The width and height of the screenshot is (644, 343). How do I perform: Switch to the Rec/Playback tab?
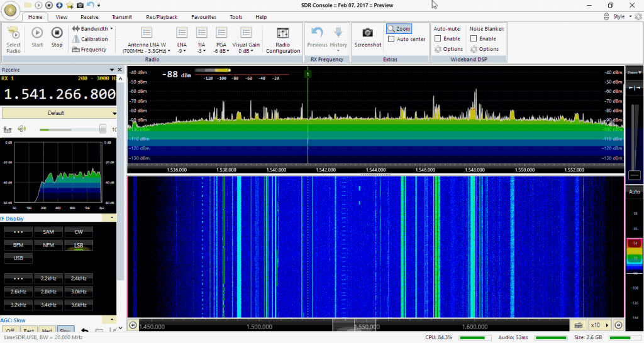pyautogui.click(x=161, y=17)
